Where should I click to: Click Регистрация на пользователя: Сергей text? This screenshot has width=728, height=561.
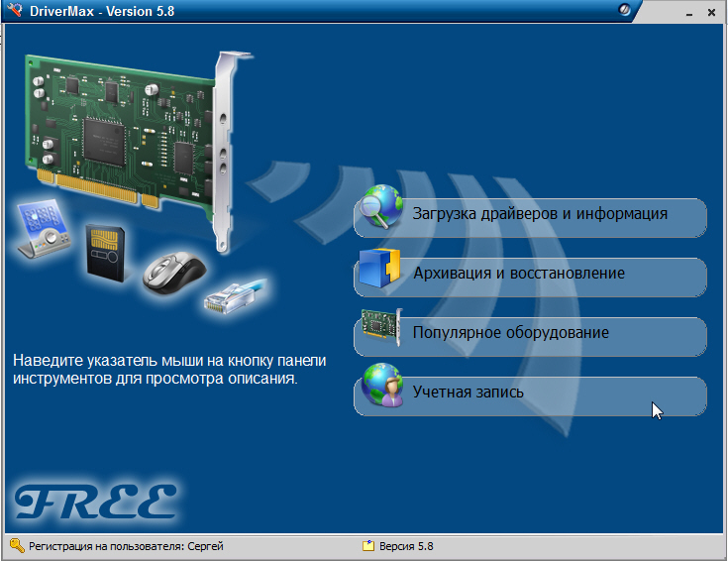pyautogui.click(x=126, y=546)
